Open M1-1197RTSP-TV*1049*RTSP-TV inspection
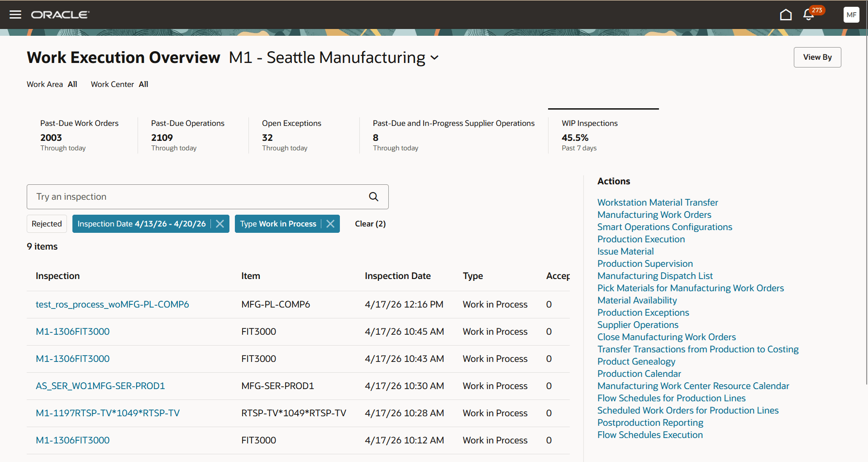The image size is (868, 462). click(x=108, y=413)
